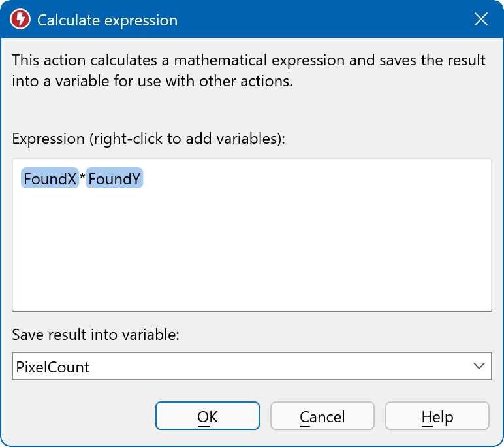The height and width of the screenshot is (447, 504).
Task: Click the asterisk multiplication operator
Action: click(x=82, y=178)
